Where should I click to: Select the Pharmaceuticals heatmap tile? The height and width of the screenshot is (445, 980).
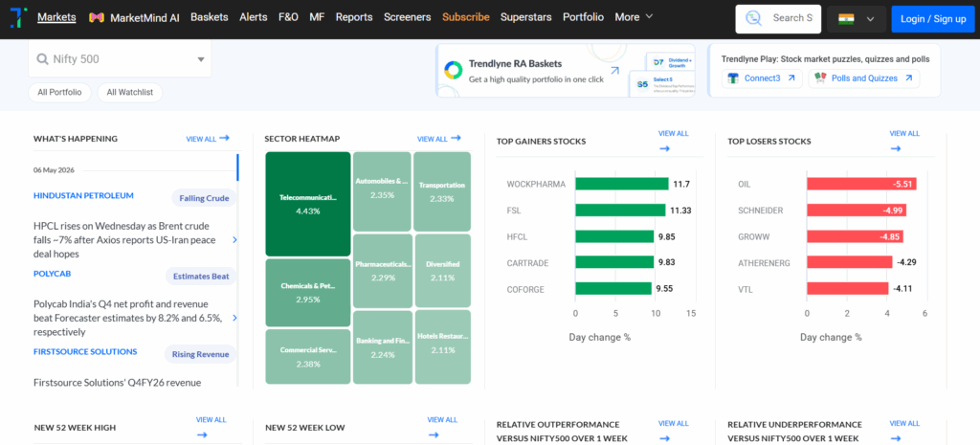[383, 271]
